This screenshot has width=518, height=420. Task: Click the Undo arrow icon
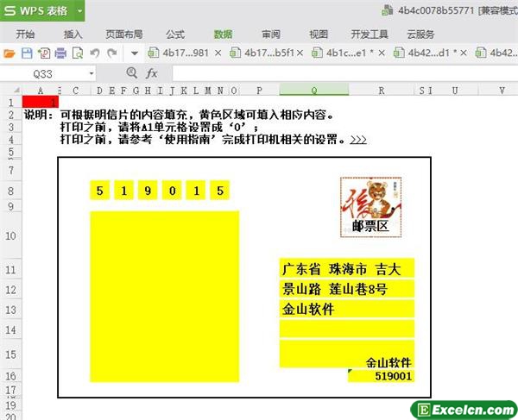pyautogui.click(x=95, y=53)
